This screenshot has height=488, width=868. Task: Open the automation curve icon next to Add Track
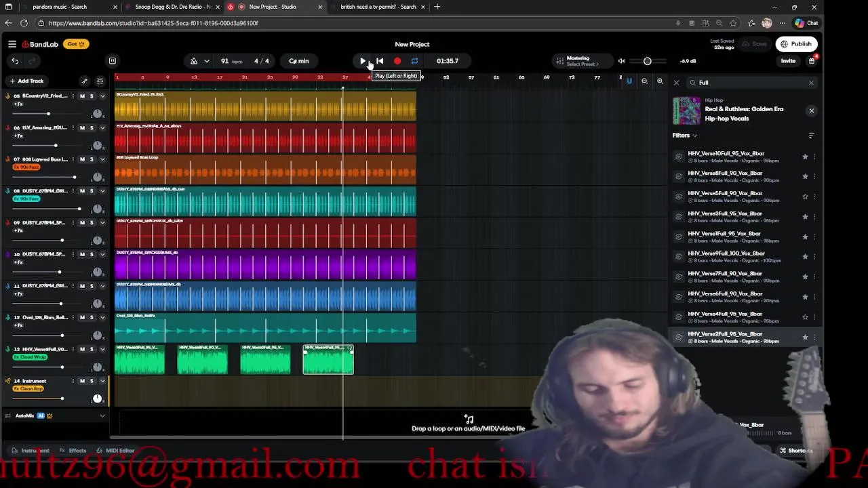85,81
